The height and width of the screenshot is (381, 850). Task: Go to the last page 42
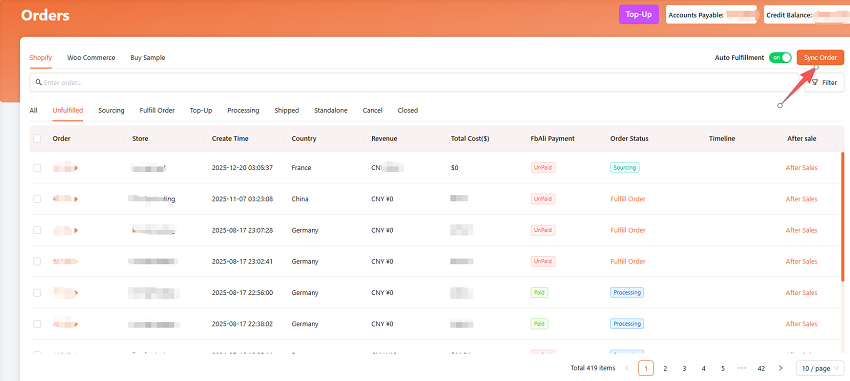coord(762,369)
